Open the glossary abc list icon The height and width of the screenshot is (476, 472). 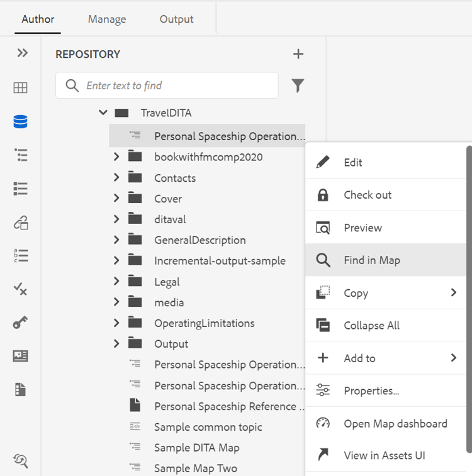[x=20, y=256]
